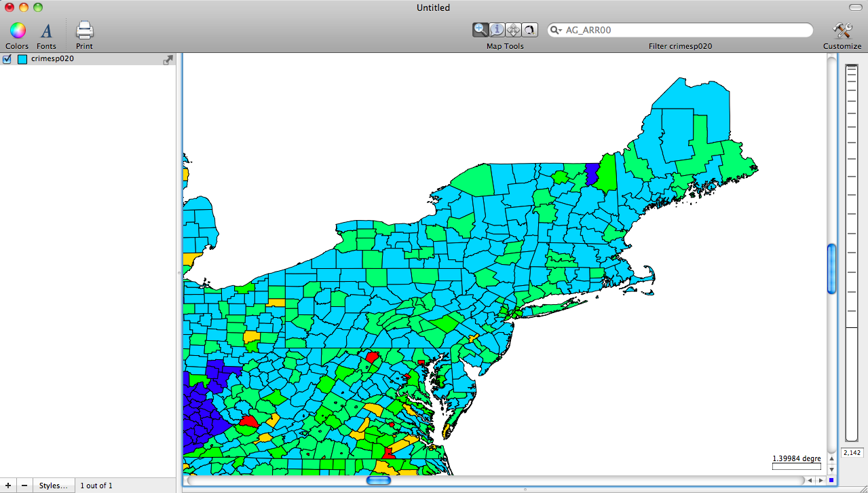868x493 pixels.
Task: Open the Colors panel
Action: (17, 31)
